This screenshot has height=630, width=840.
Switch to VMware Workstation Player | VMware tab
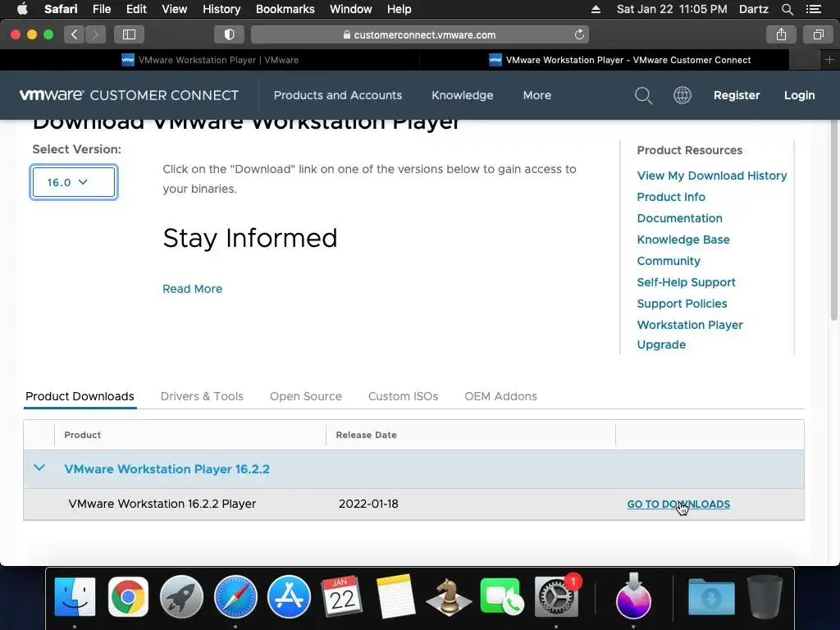click(210, 60)
